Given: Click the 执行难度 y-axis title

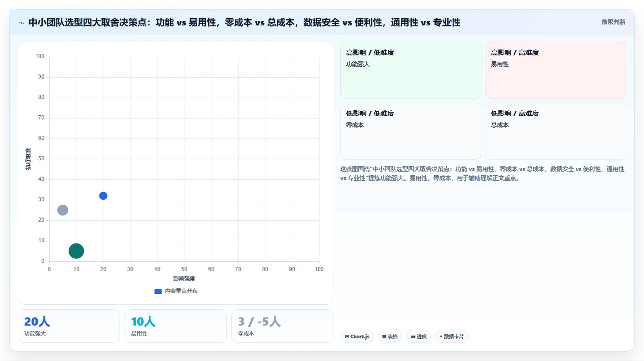Looking at the screenshot, I should [x=28, y=159].
